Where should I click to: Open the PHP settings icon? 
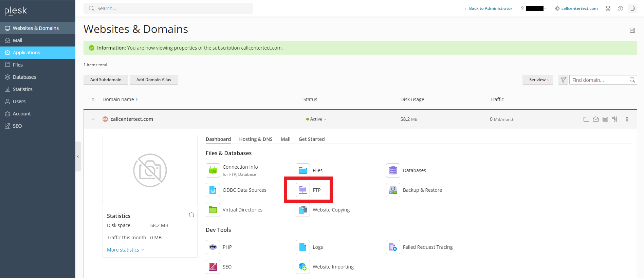(x=213, y=247)
